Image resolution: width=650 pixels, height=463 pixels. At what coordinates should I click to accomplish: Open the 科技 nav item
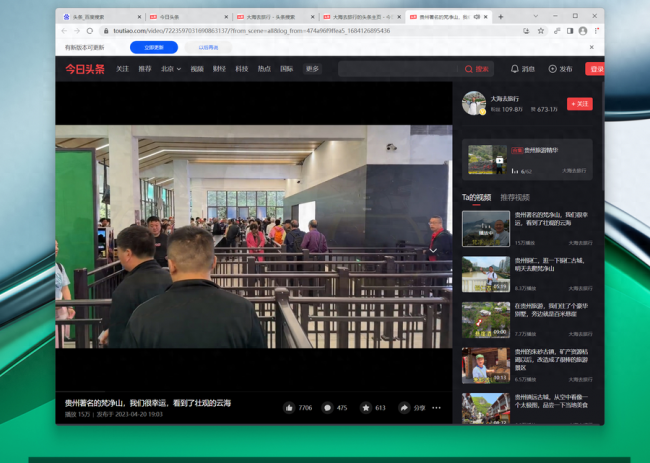242,69
